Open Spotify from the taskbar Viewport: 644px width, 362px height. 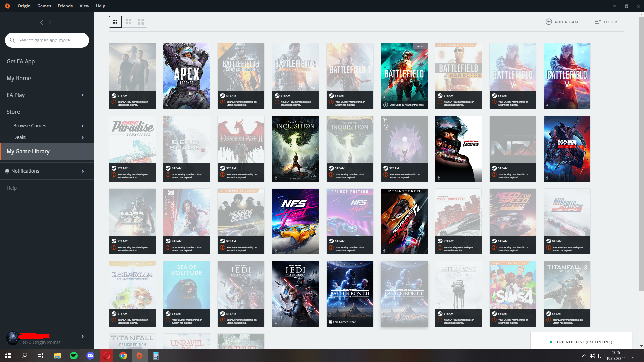point(74,356)
